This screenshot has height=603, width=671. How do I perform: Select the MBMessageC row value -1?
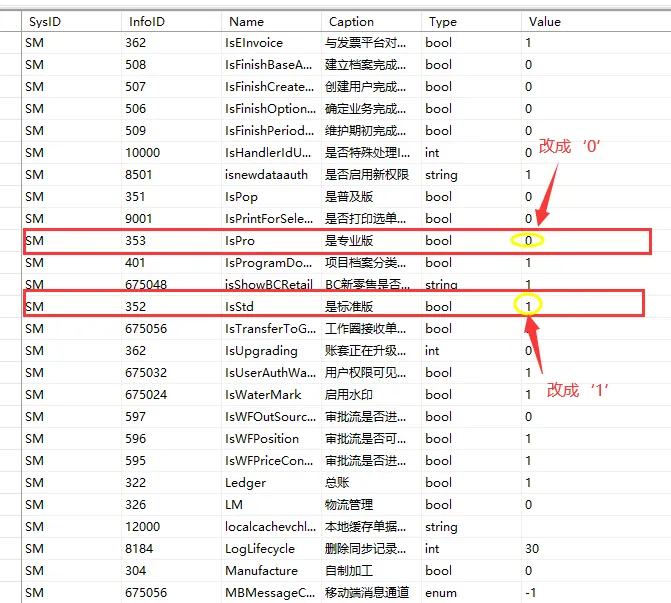coord(531,592)
